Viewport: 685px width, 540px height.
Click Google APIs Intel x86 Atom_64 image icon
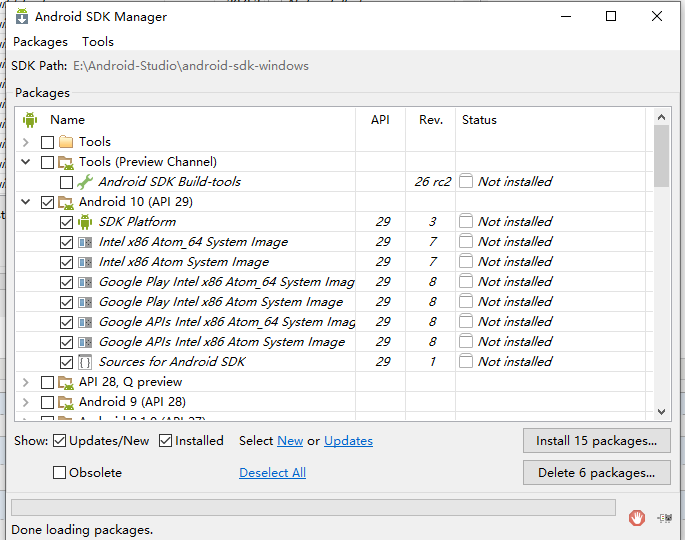coord(85,322)
